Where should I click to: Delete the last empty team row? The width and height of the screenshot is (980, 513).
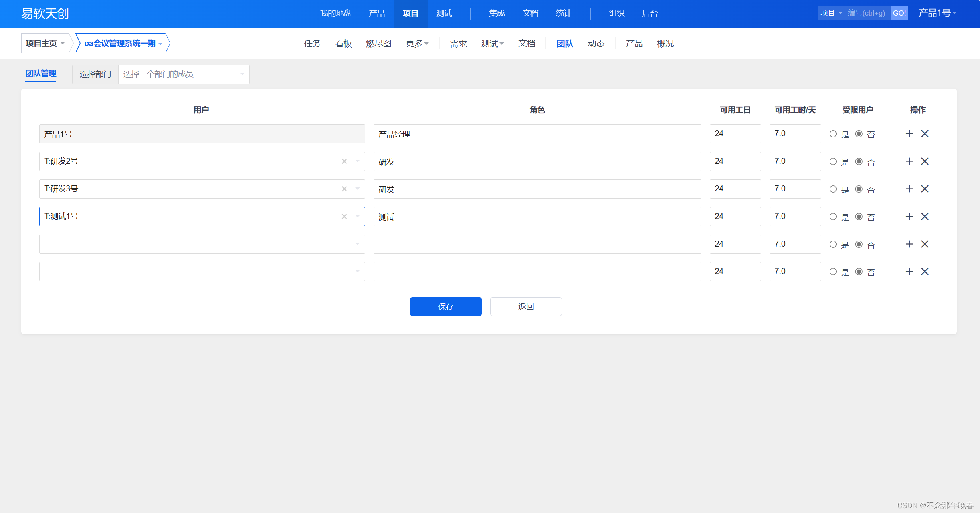(x=925, y=272)
